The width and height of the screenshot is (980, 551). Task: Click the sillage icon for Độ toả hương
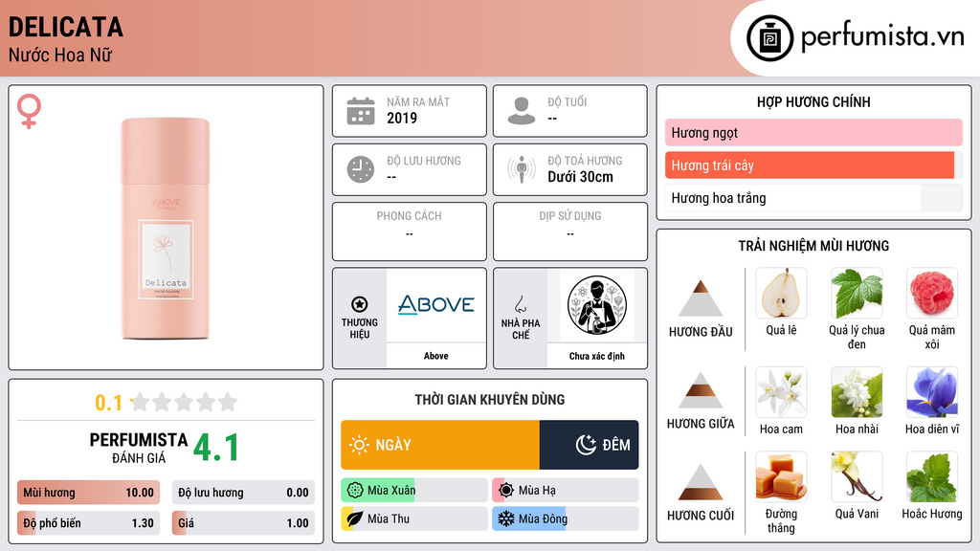pyautogui.click(x=522, y=169)
